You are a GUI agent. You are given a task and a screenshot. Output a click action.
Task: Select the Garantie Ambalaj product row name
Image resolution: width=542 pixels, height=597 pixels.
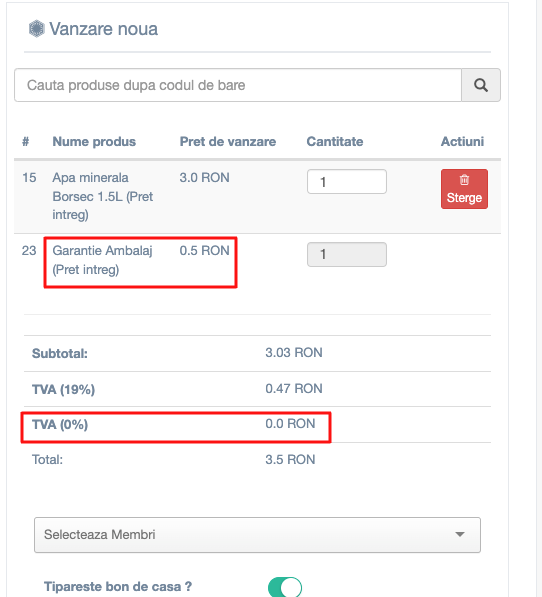click(x=102, y=260)
